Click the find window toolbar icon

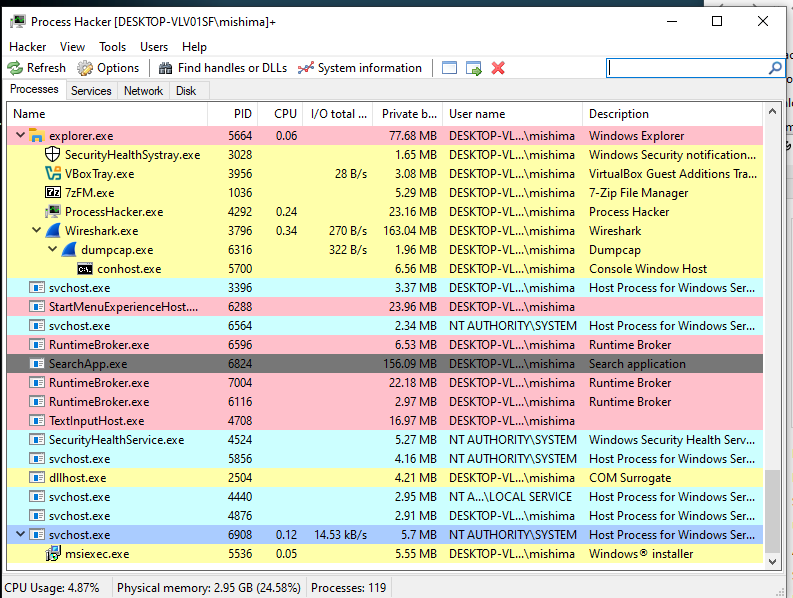449,68
